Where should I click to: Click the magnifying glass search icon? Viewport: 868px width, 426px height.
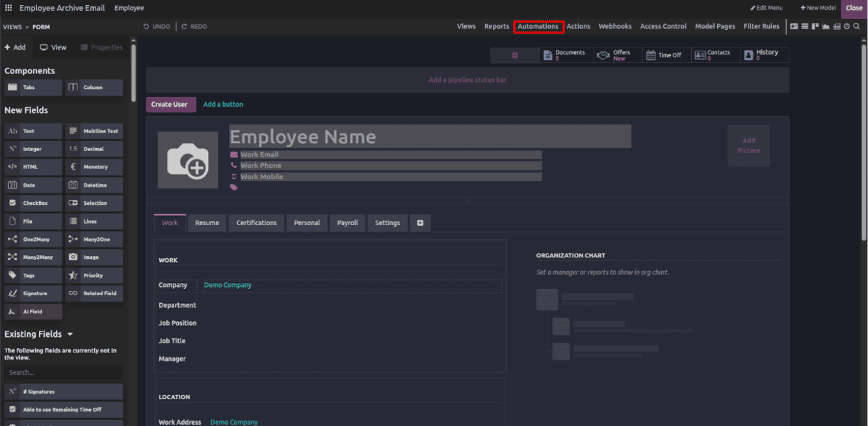tap(857, 27)
